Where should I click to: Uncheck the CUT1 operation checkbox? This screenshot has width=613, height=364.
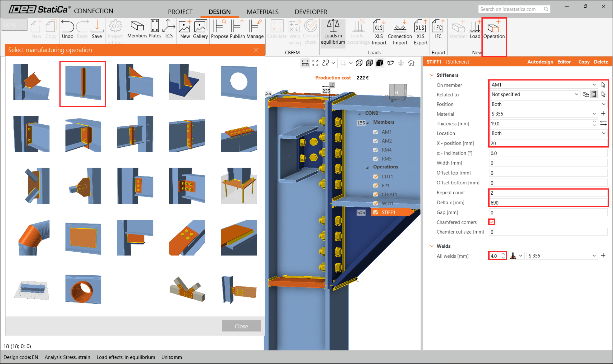376,177
